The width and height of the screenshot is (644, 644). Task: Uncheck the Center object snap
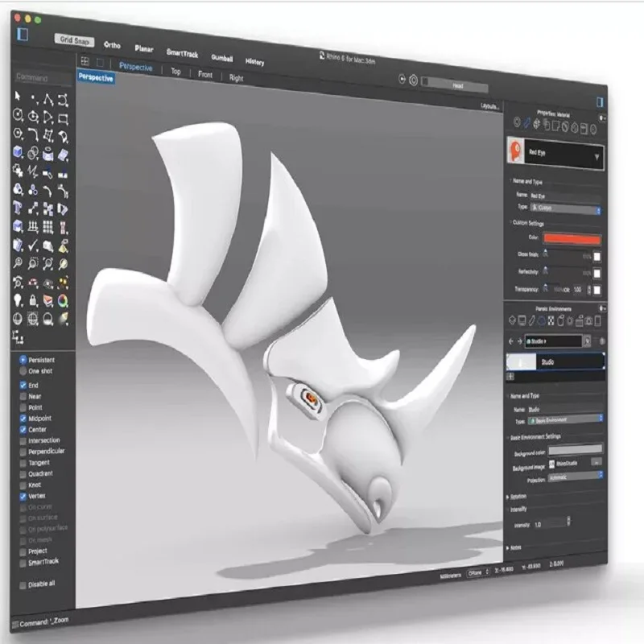23,430
